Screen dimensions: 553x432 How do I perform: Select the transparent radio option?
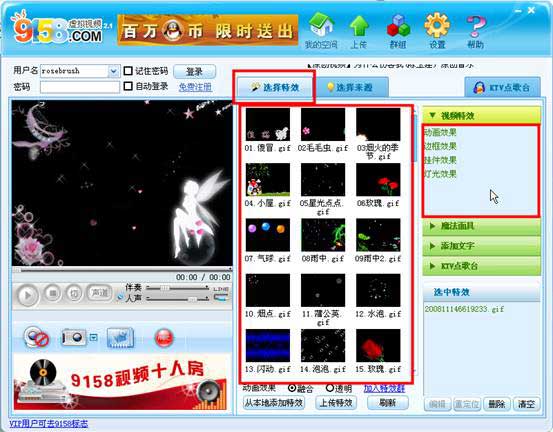tap(330, 388)
